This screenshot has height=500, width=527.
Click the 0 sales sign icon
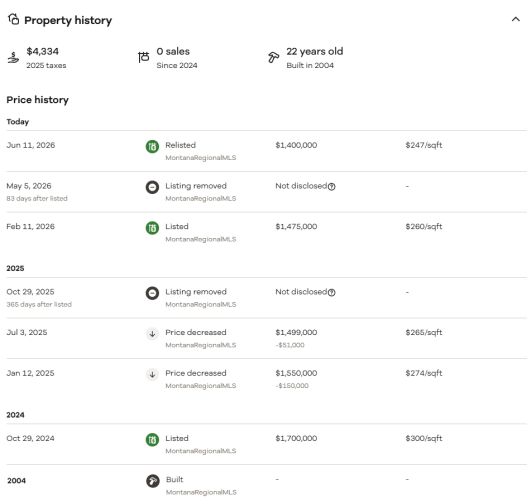pyautogui.click(x=144, y=57)
